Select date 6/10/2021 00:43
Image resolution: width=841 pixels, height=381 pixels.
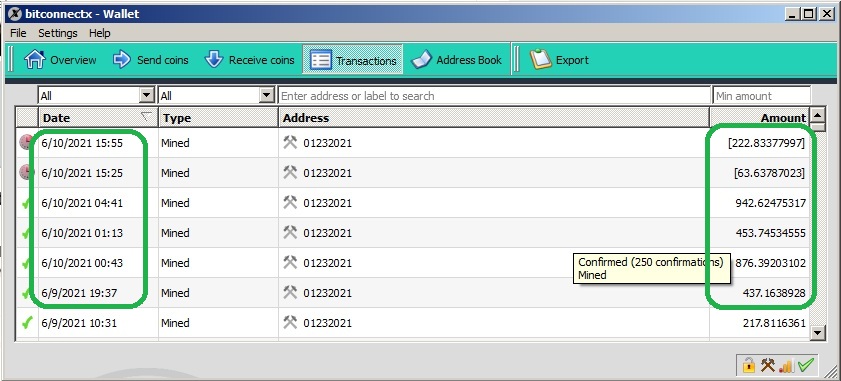[82, 263]
